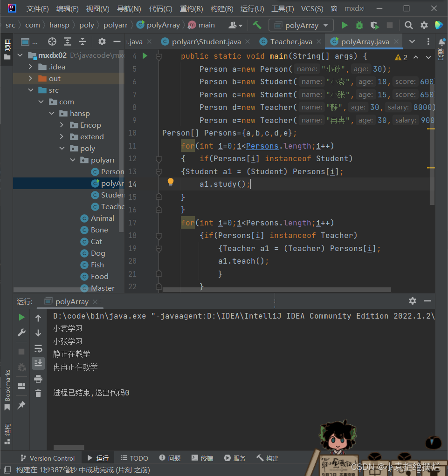Open the VCS menu

tap(312, 9)
